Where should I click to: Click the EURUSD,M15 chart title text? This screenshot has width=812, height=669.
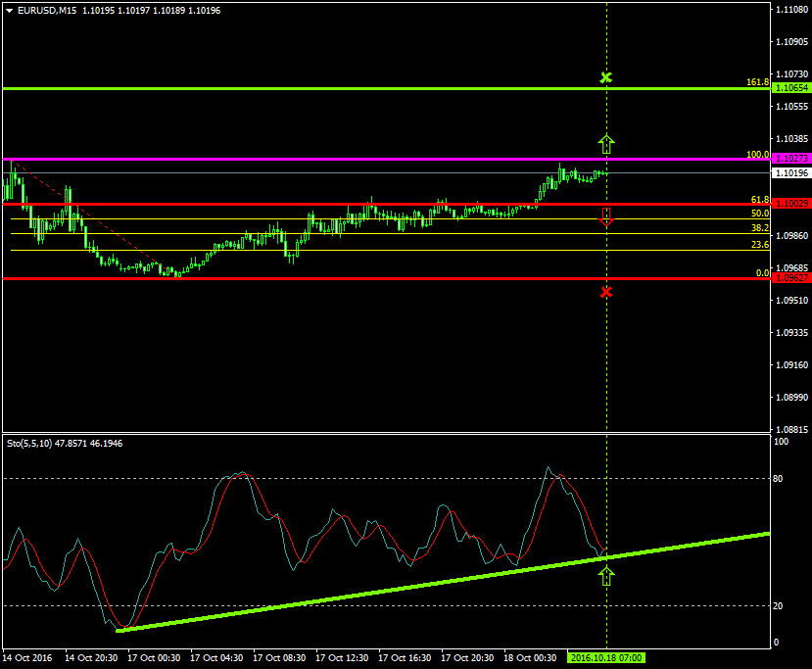pyautogui.click(x=47, y=11)
